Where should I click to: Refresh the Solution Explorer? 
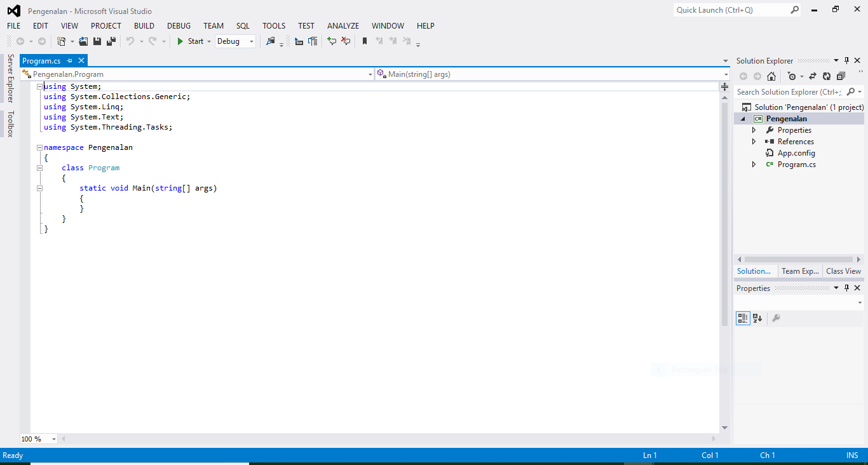click(x=827, y=76)
